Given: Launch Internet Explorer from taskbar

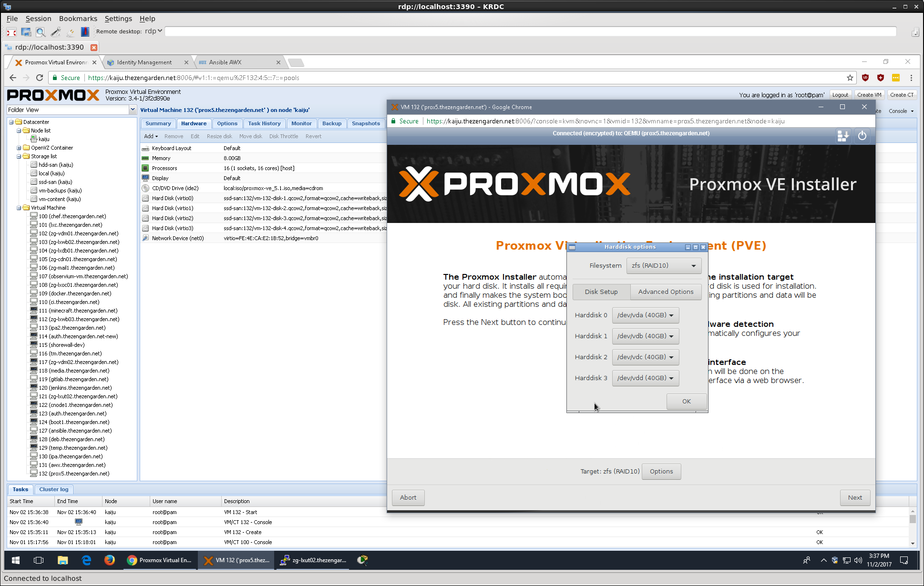Looking at the screenshot, I should (86, 560).
